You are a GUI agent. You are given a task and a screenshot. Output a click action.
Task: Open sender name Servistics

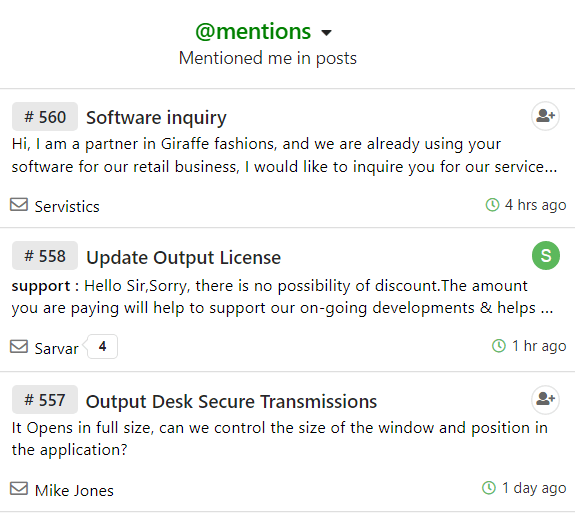pyautogui.click(x=67, y=207)
